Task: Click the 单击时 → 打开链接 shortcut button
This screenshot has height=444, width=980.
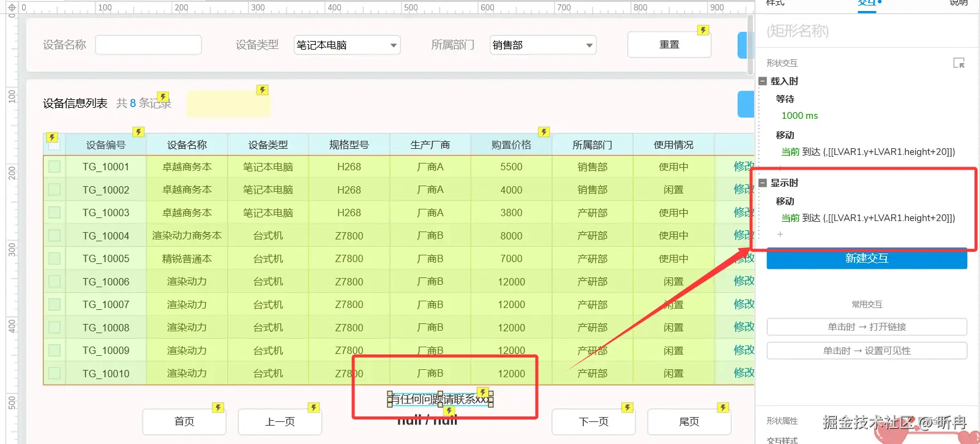Action: pyautogui.click(x=867, y=327)
